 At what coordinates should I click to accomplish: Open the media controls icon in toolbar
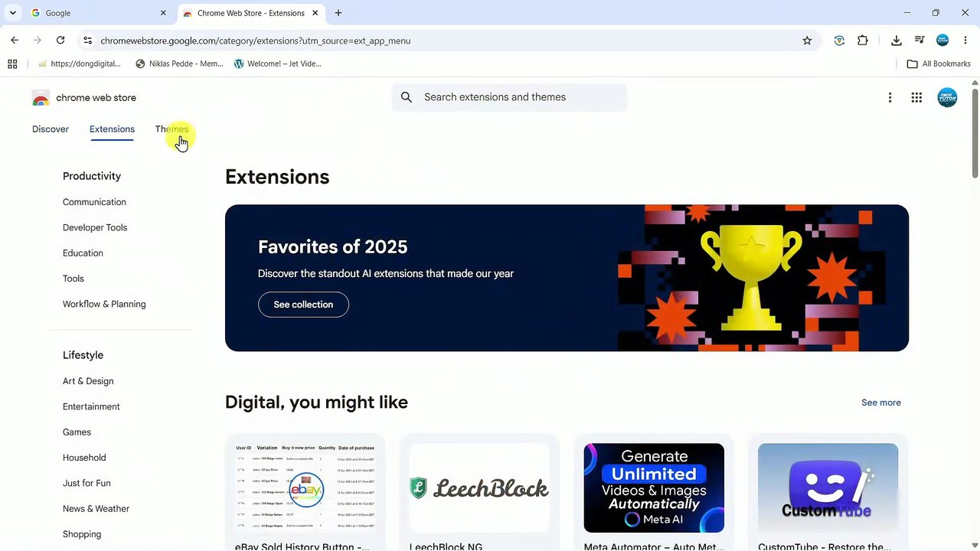click(x=920, y=41)
